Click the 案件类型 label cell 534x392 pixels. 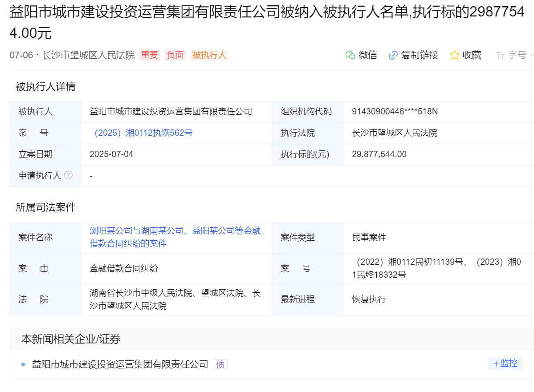coord(307,238)
